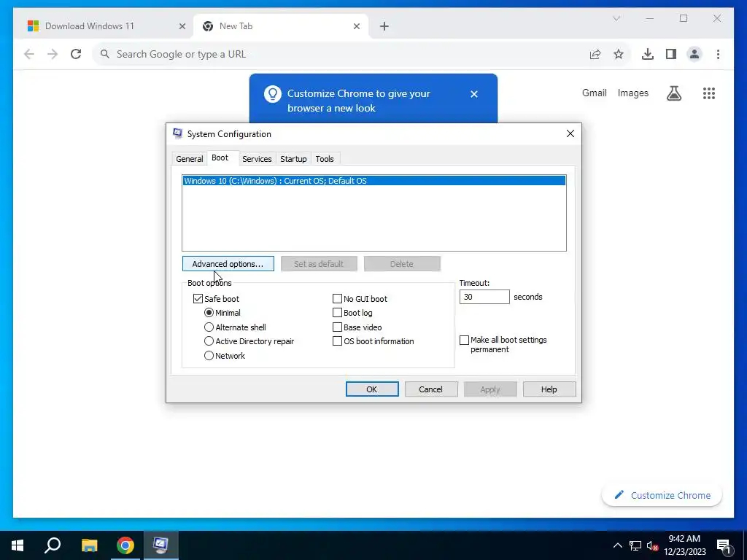Click the network tray icon
This screenshot has height=560, width=747.
click(x=635, y=545)
